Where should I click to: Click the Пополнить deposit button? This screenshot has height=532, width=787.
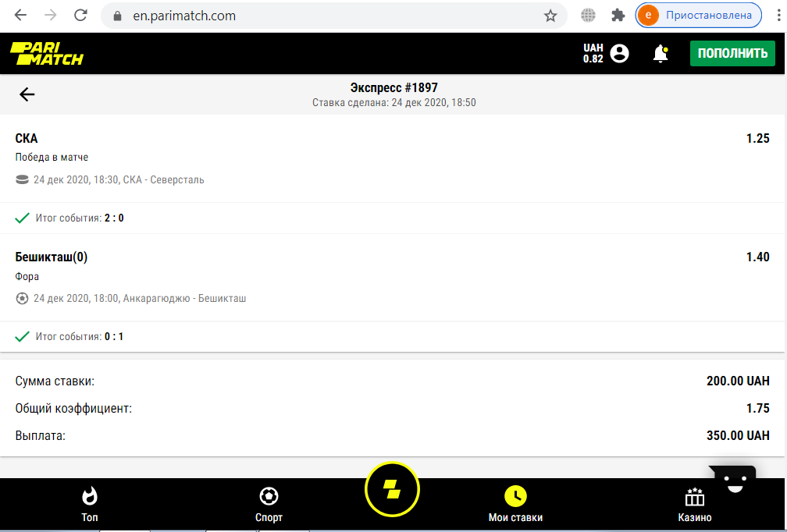[733, 53]
